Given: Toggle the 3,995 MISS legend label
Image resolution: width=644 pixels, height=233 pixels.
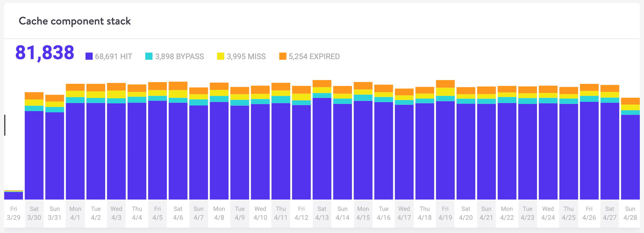Looking at the screenshot, I should coord(246,56).
